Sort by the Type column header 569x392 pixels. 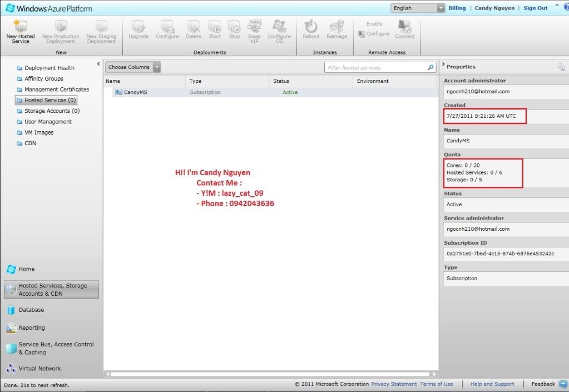point(227,81)
